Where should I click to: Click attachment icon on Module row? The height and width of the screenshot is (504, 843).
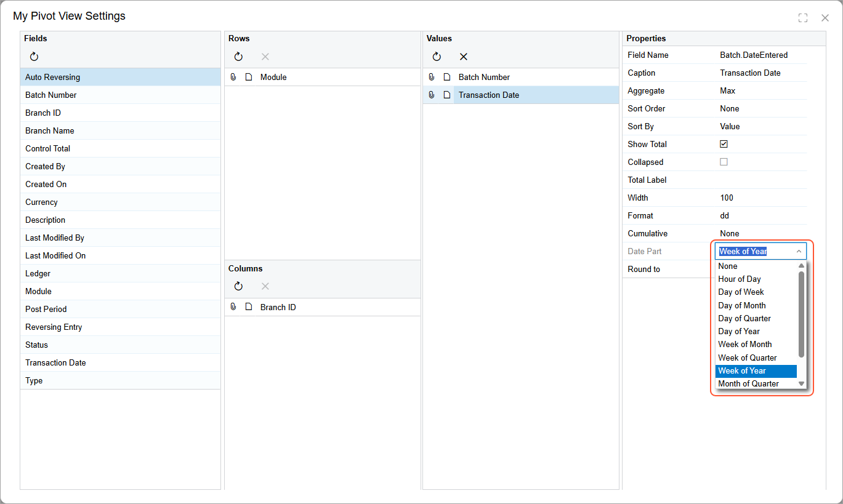[233, 77]
